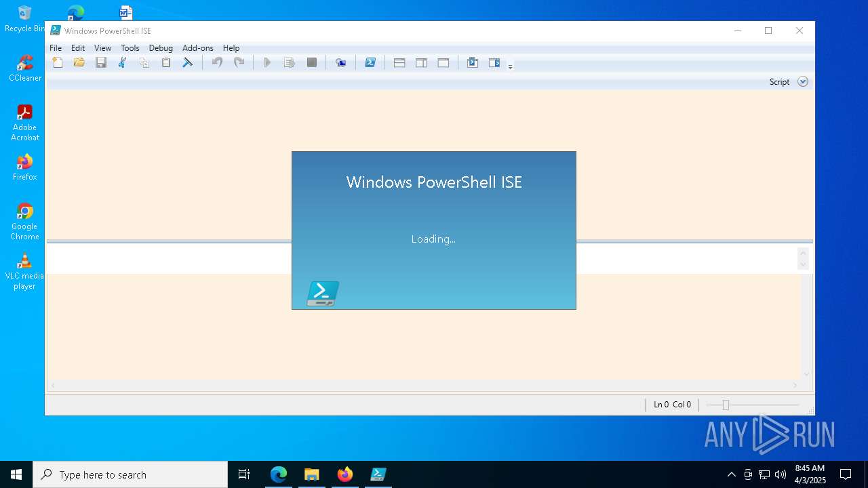Show the script pane on top
The image size is (868, 488).
coord(399,63)
